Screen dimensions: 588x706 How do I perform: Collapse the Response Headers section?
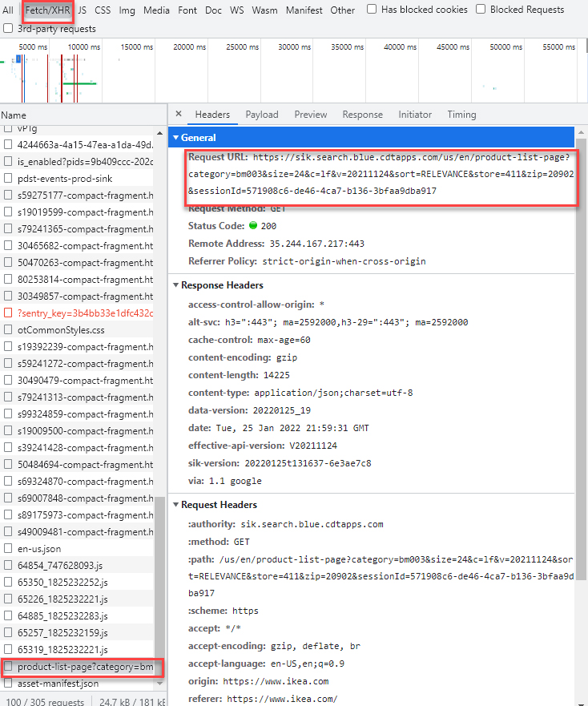175,285
